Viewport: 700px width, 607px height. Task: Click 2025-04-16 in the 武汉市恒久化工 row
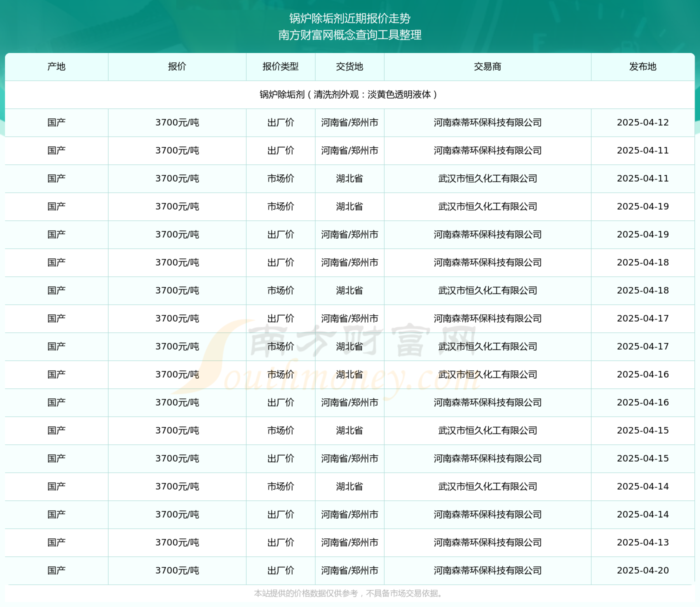click(x=643, y=374)
